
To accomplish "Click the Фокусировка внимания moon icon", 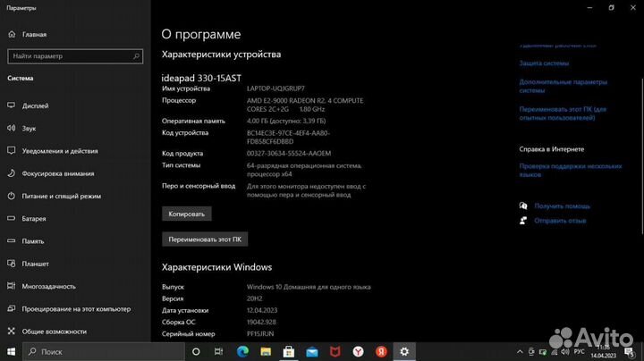I will point(11,173).
